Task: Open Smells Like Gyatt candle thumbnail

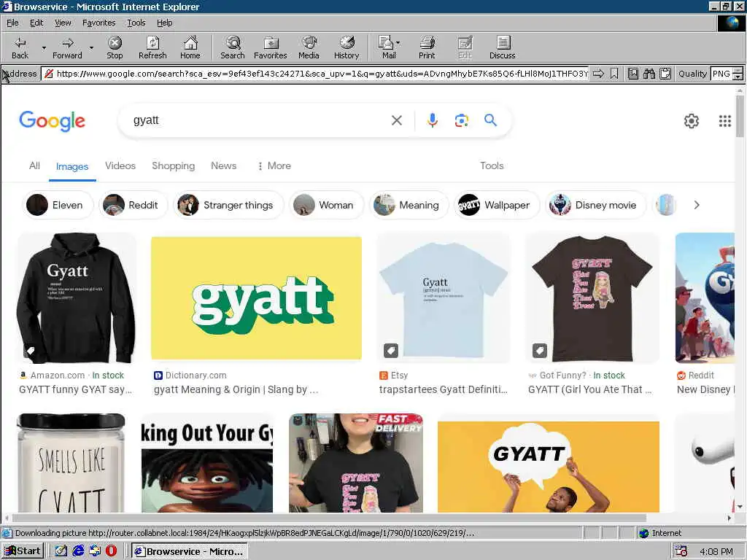Action: (x=71, y=463)
